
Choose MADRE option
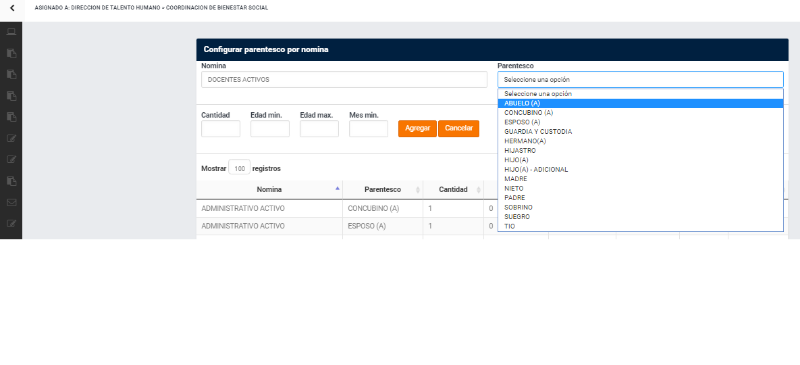(x=640, y=179)
